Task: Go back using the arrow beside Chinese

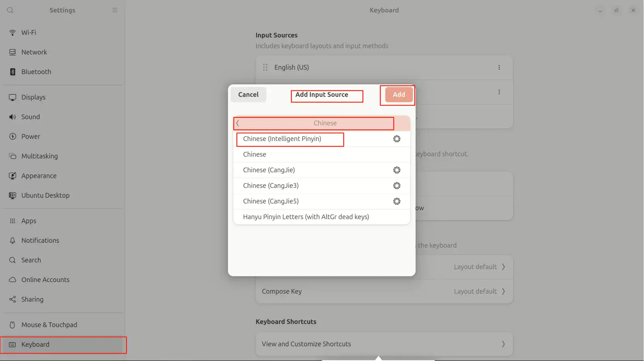Action: coord(238,123)
